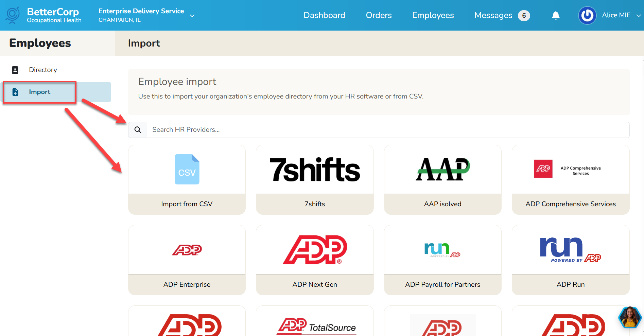Image resolution: width=644 pixels, height=336 pixels.
Task: Click the Alice MIE profile avatar
Action: 587,15
